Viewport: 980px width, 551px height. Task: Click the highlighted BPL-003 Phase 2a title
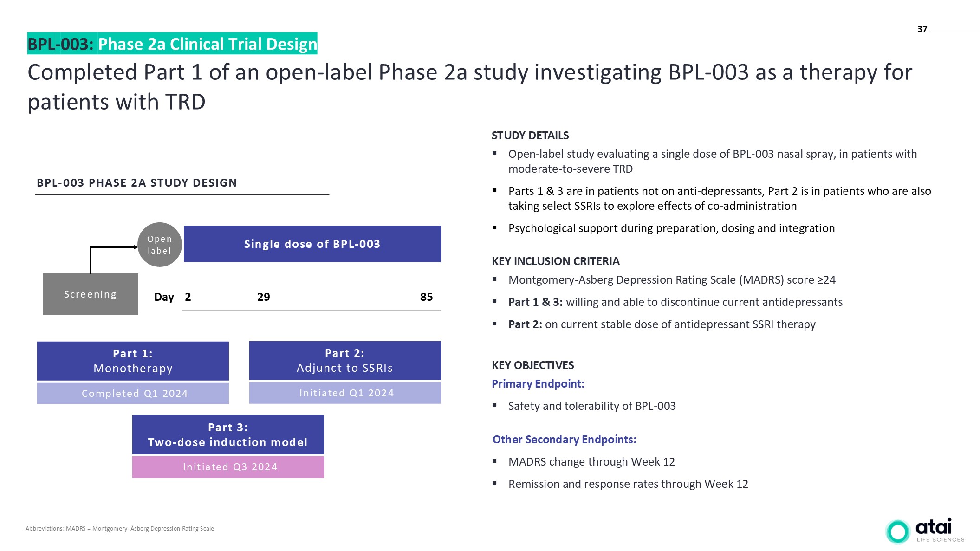point(172,44)
